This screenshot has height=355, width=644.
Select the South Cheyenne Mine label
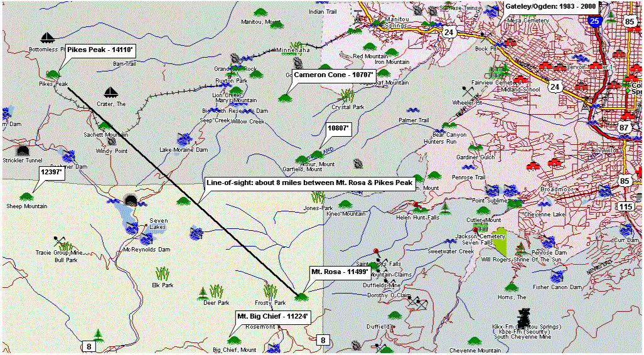point(523,337)
